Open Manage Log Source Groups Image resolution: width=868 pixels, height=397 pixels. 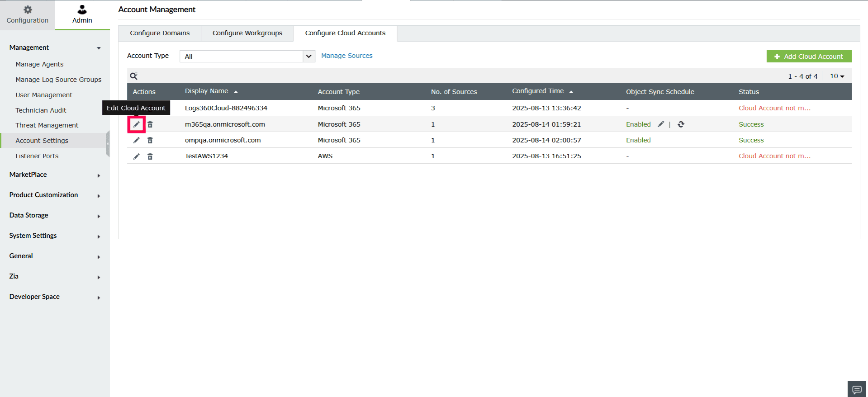click(58, 80)
